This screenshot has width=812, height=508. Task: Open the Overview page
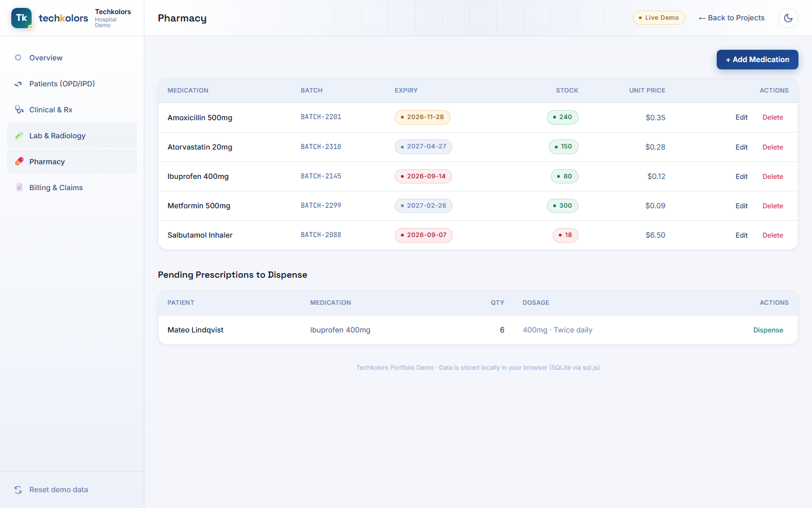click(72, 58)
